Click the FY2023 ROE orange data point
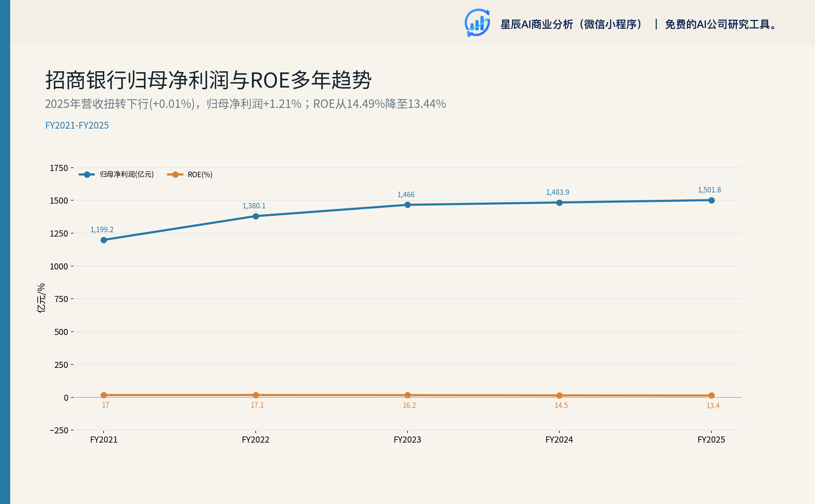The height and width of the screenshot is (504, 815). click(407, 395)
